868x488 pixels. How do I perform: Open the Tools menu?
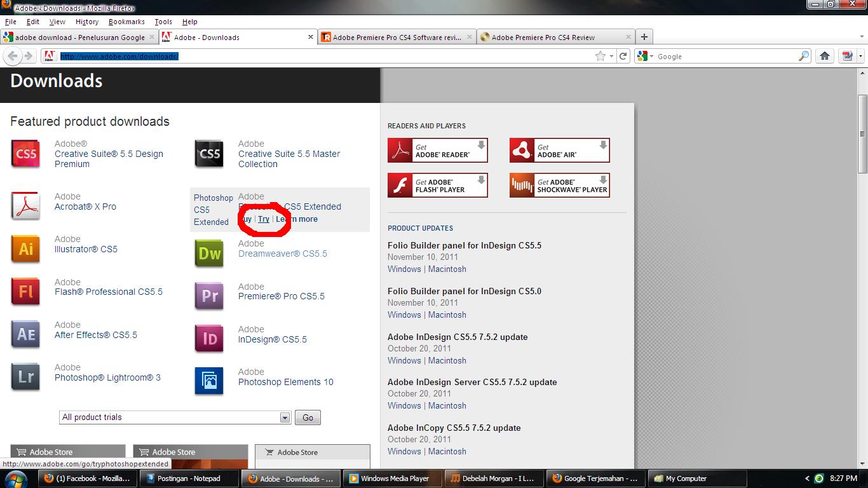163,22
